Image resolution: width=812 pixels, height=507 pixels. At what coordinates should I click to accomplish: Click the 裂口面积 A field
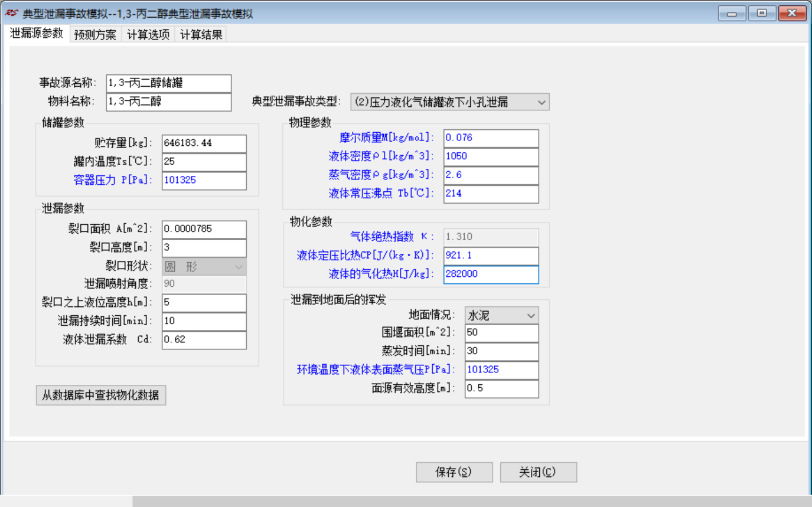tap(204, 230)
